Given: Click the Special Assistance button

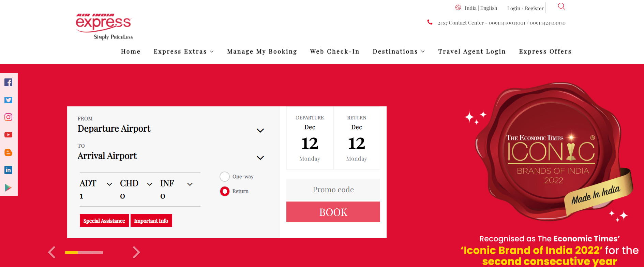Looking at the screenshot, I should click(104, 221).
